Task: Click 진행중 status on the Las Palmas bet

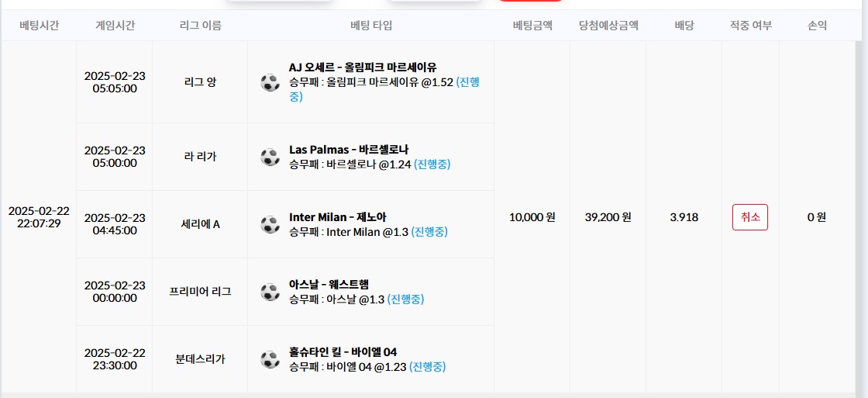Action: [432, 164]
